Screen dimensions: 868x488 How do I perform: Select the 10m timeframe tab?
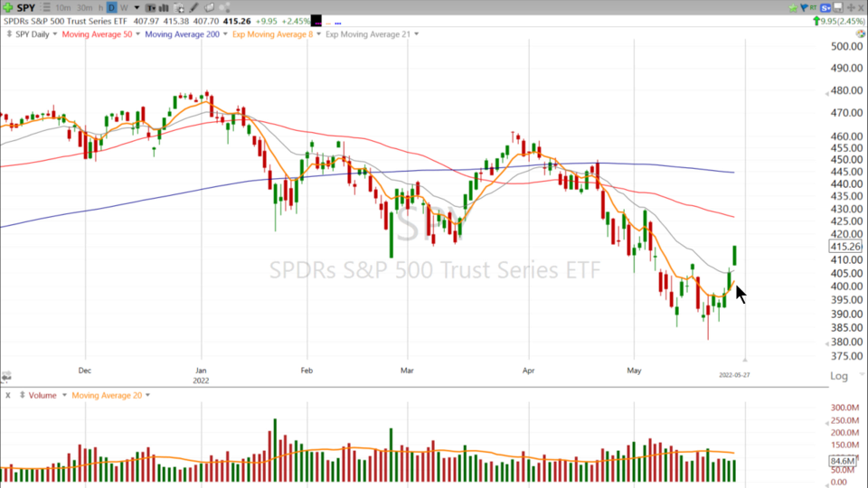point(63,8)
